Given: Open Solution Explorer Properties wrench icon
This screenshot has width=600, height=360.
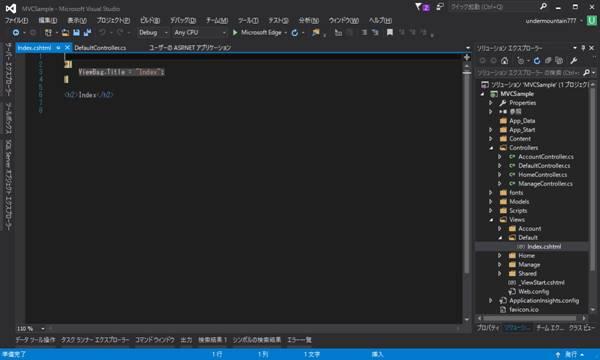Looking at the screenshot, I should 573,60.
